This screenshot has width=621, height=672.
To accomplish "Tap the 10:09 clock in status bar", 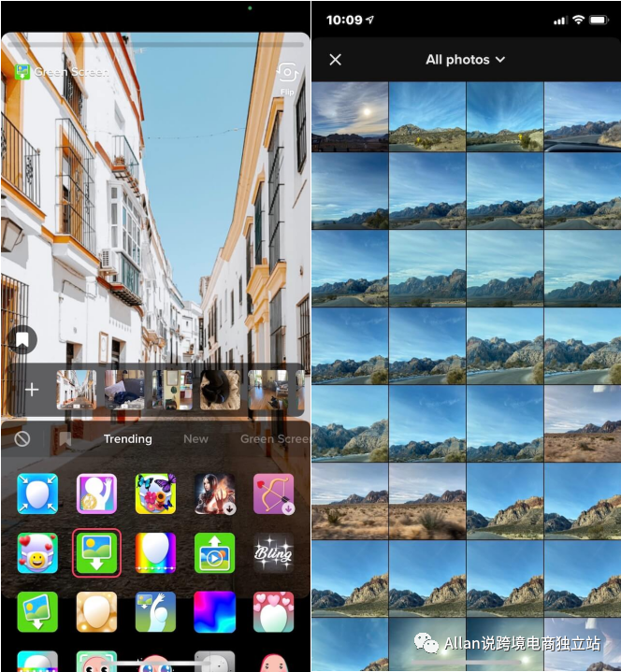I will [x=344, y=20].
